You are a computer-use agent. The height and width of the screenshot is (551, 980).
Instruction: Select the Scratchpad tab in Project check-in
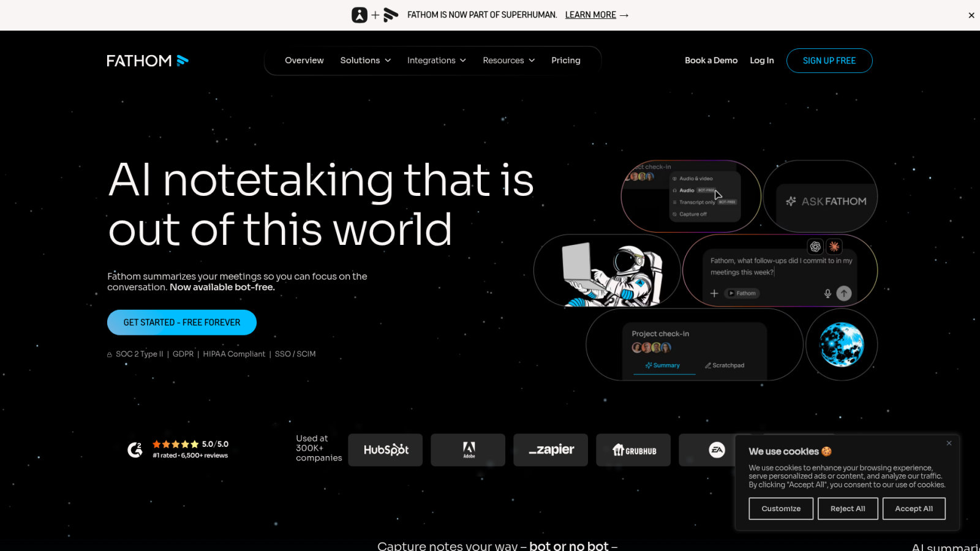click(x=725, y=365)
